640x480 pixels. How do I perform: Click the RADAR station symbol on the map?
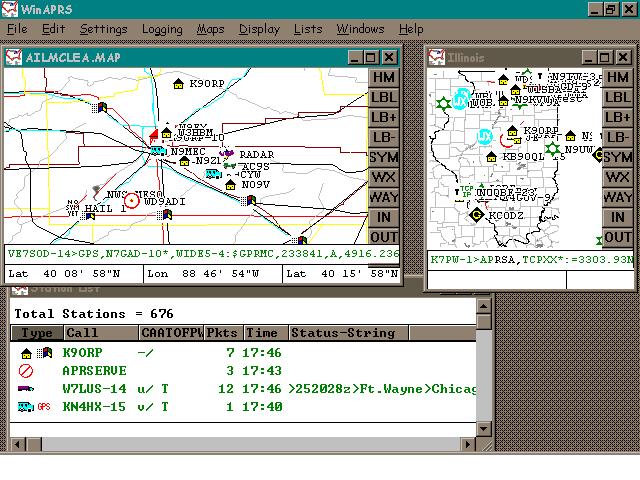pos(226,154)
